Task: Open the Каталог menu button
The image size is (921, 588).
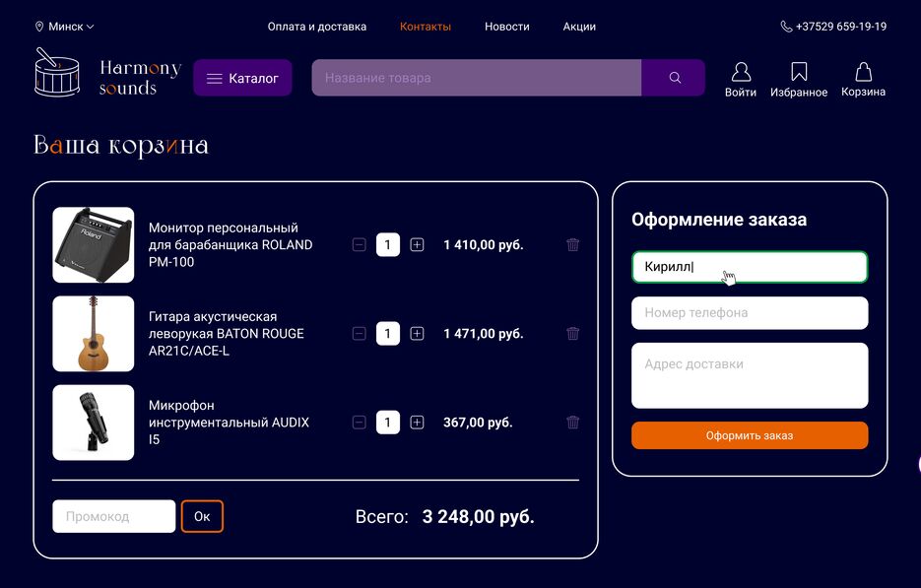Action: [242, 78]
